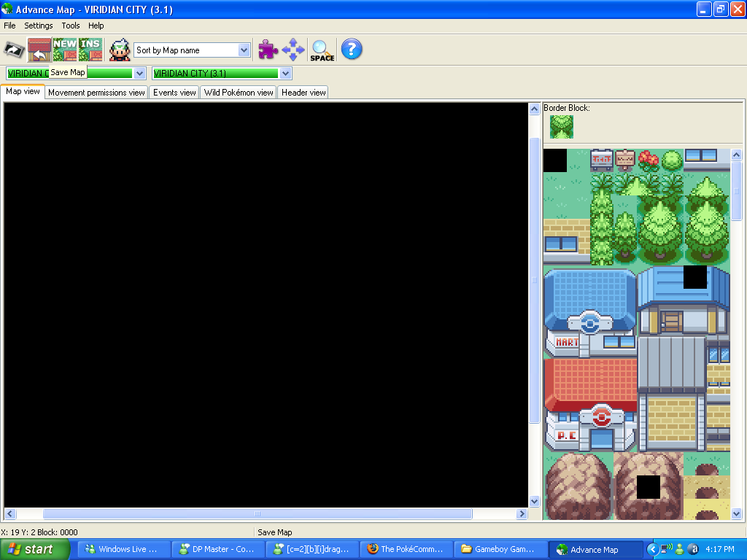The image size is (747, 560).
Task: Switch to the Map view tab
Action: (23, 91)
